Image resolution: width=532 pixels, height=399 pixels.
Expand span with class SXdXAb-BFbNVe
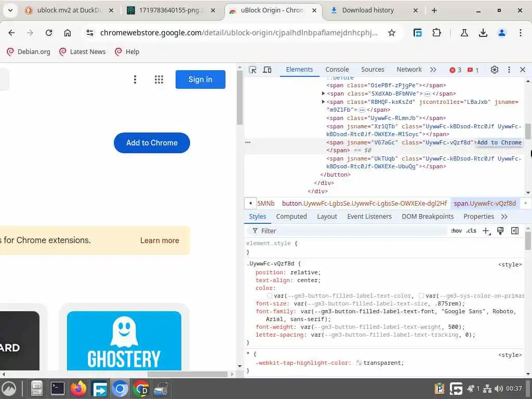tap(323, 94)
